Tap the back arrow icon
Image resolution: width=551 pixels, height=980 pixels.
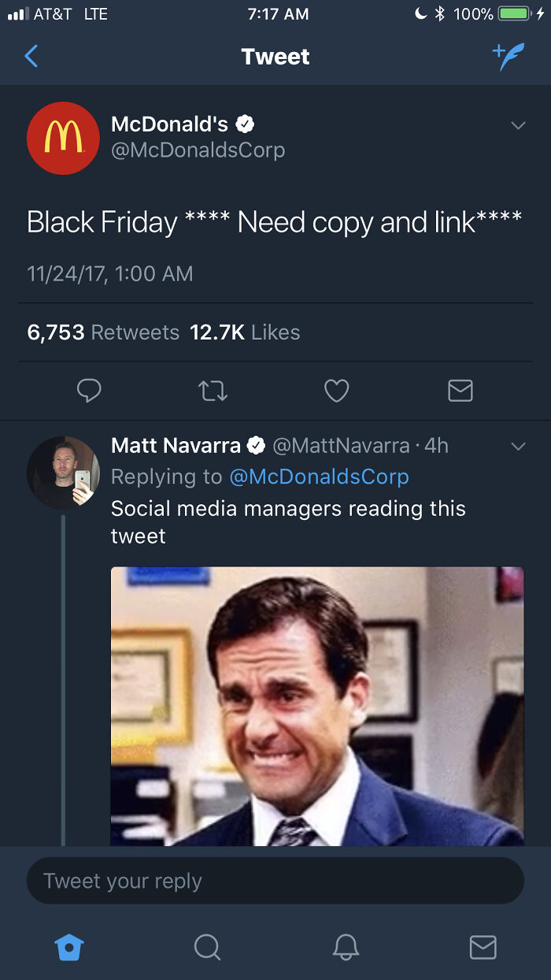click(x=31, y=57)
